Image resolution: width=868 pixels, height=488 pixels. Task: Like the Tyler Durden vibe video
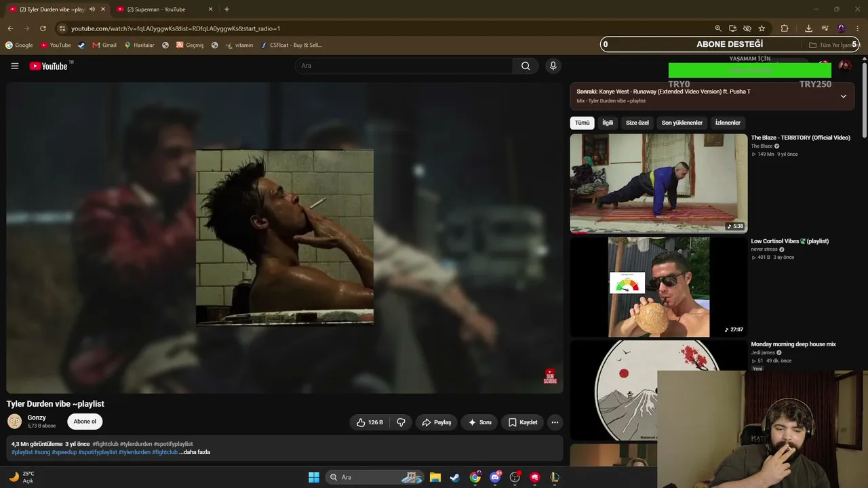click(370, 422)
